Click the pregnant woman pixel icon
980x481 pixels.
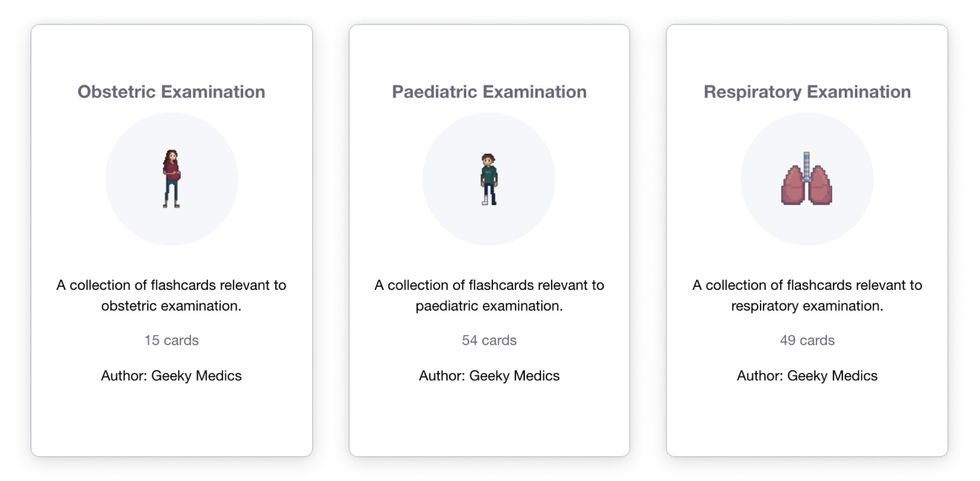tap(172, 178)
